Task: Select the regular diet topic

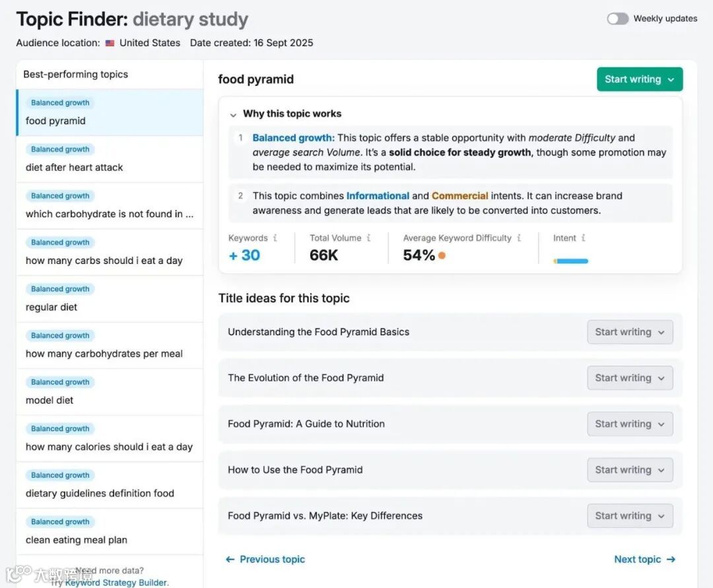Action: coord(51,307)
